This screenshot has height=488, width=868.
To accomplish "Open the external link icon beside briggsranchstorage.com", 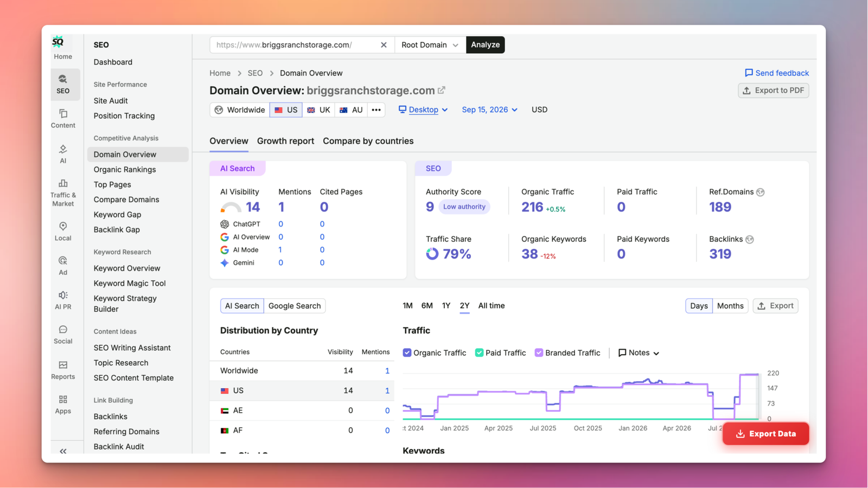I will tap(442, 90).
